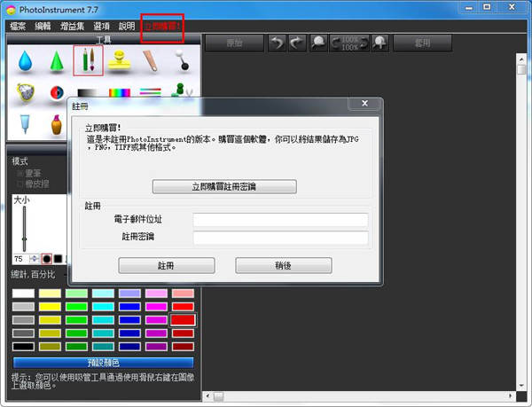532x407 pixels.
Task: Click the 75 size value field
Action: tap(21, 259)
